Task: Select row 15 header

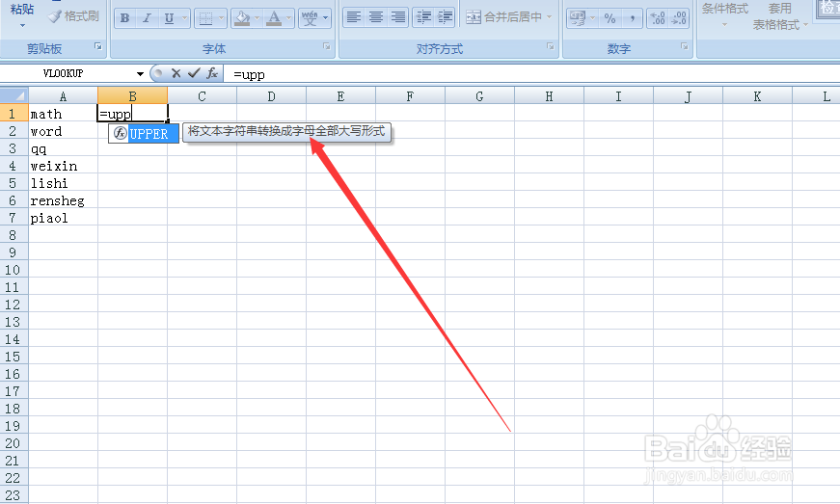Action: pos(14,357)
